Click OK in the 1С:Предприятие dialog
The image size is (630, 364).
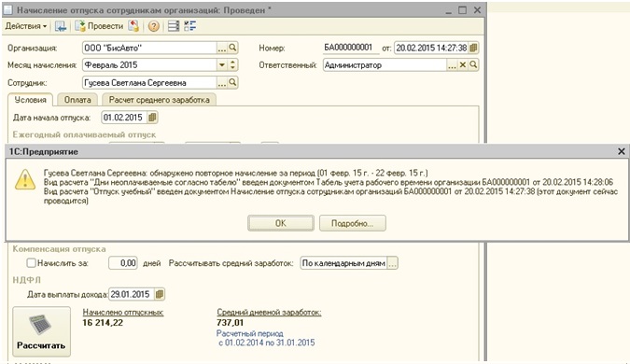280,223
